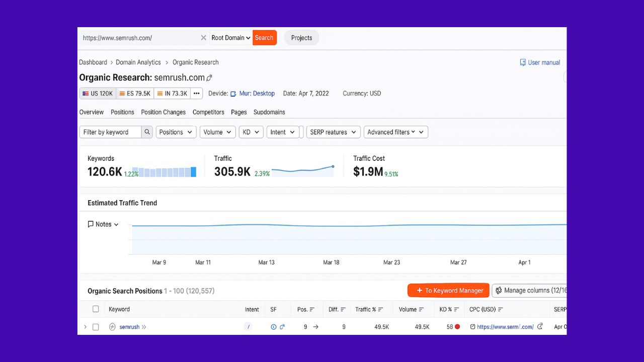The height and width of the screenshot is (362, 644).
Task: Click the position arrow in semrush row
Action: pos(316,327)
